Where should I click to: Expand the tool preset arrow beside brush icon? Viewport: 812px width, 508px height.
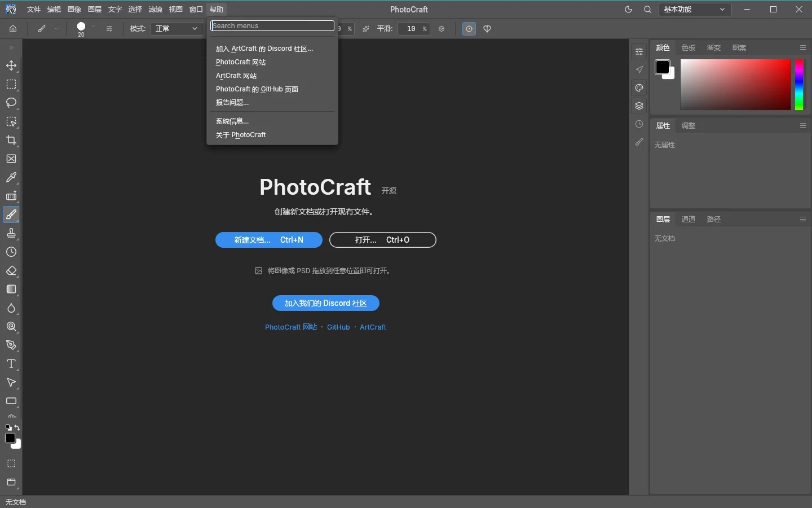click(56, 29)
